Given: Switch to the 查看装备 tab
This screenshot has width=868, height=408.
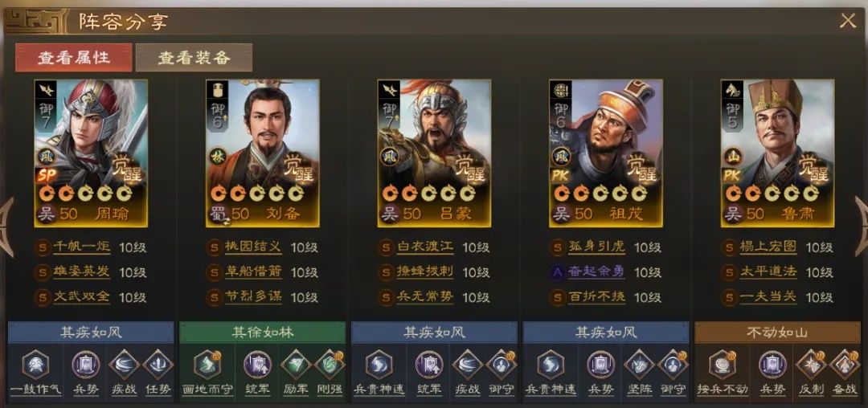Looking at the screenshot, I should (x=194, y=58).
